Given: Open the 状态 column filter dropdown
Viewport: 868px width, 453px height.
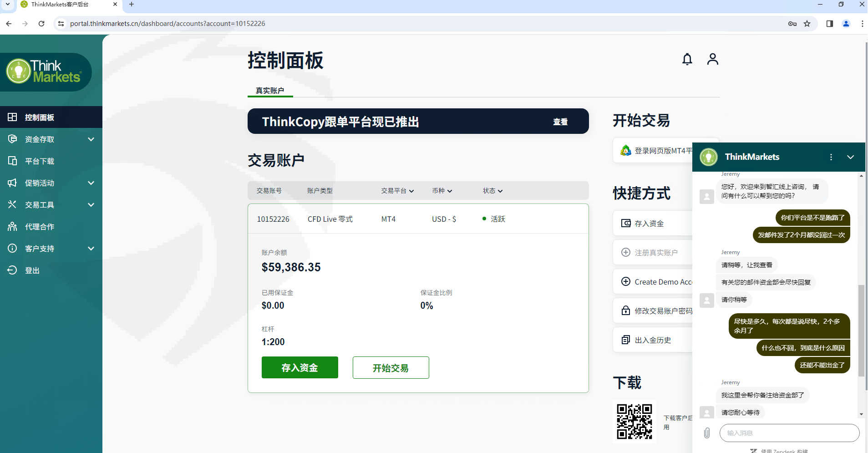Looking at the screenshot, I should tap(492, 191).
